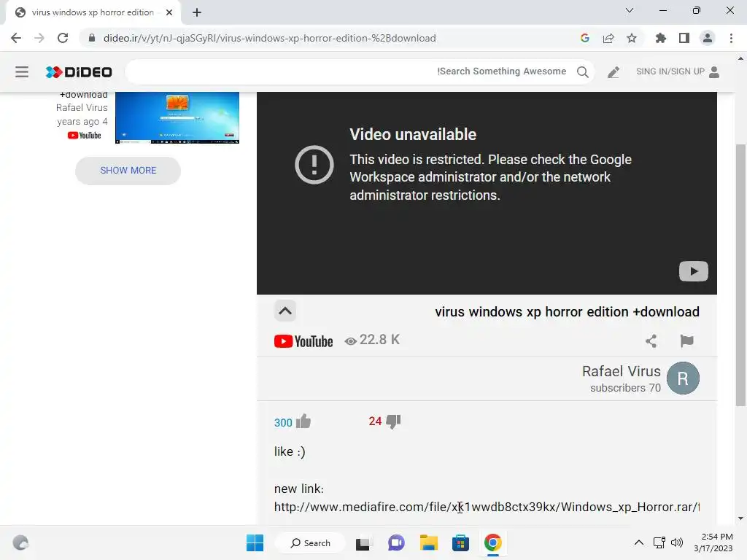Screen dimensions: 747x560
Task: Click the YouTube logo below the video
Action: tap(303, 341)
